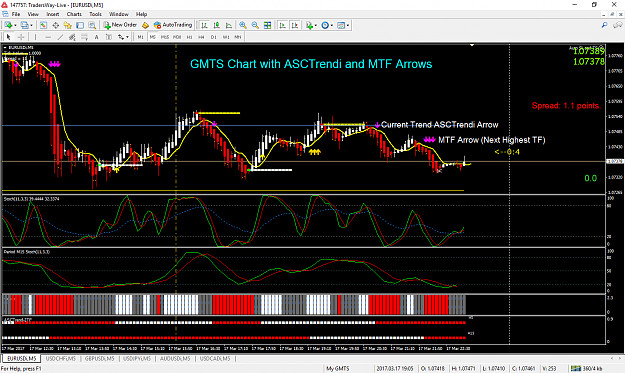Image resolution: width=625 pixels, height=373 pixels.
Task: Draw a vertical line tool
Action: [35, 37]
